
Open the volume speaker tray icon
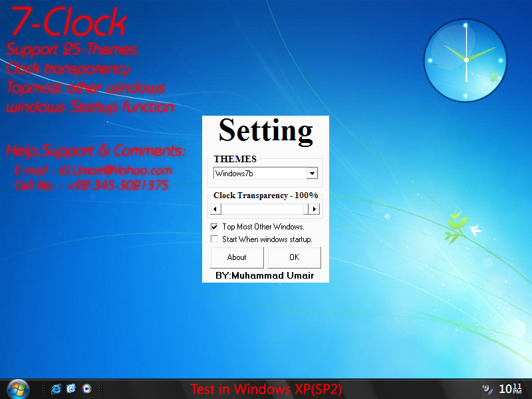(x=487, y=389)
